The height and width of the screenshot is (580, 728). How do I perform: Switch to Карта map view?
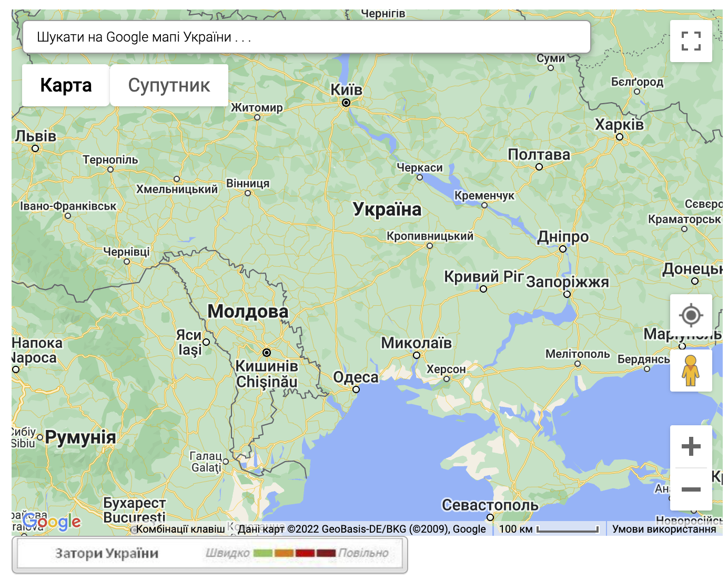(66, 85)
